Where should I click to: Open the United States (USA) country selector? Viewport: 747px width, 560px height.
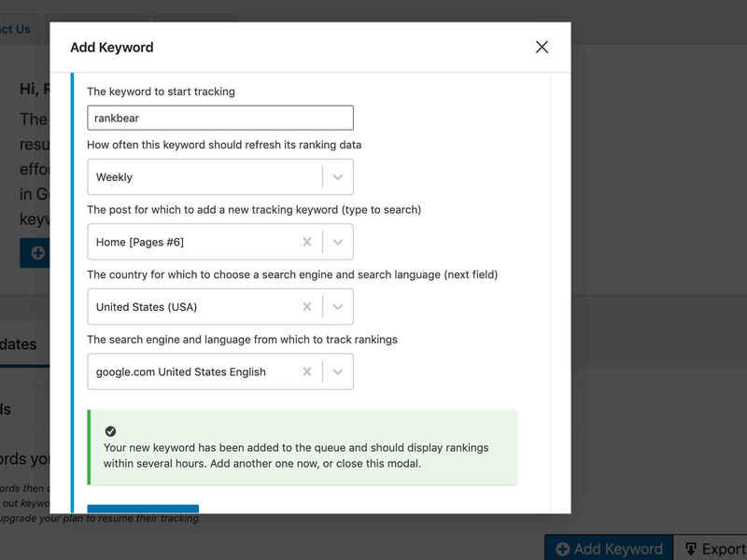220,307
